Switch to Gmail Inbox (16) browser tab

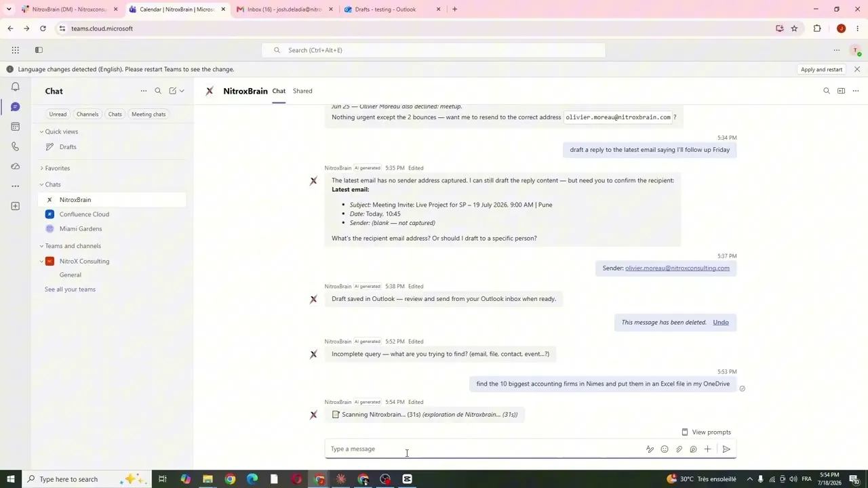coord(285,9)
